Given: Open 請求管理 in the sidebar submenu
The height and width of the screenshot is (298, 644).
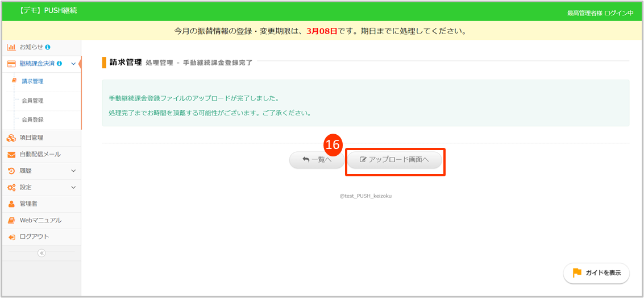Looking at the screenshot, I should click(x=32, y=81).
